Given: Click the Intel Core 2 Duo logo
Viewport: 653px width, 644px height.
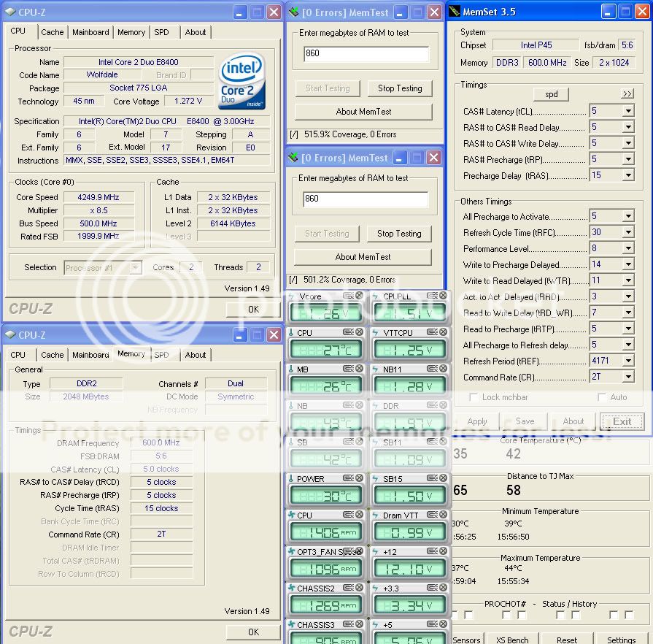Looking at the screenshot, I should (x=242, y=81).
